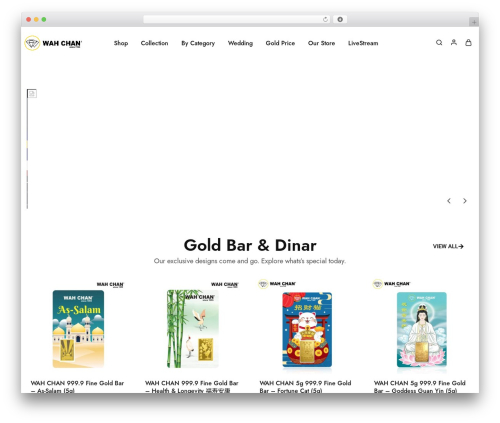Go to the Gold Price page
500x423 pixels.
coord(280,43)
